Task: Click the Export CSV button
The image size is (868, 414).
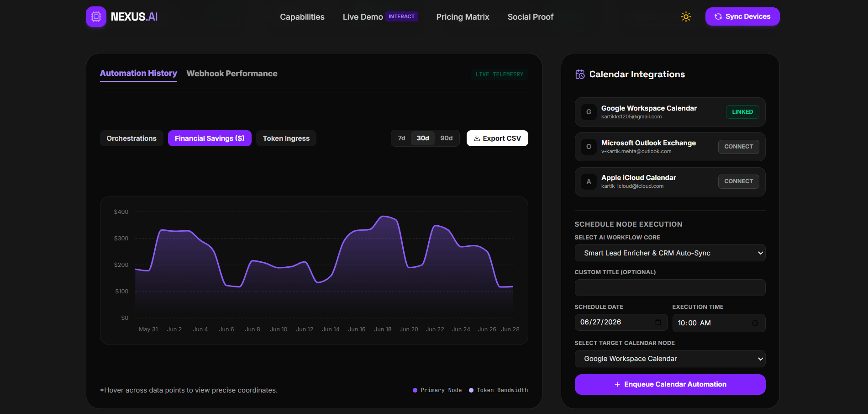Action: tap(497, 138)
